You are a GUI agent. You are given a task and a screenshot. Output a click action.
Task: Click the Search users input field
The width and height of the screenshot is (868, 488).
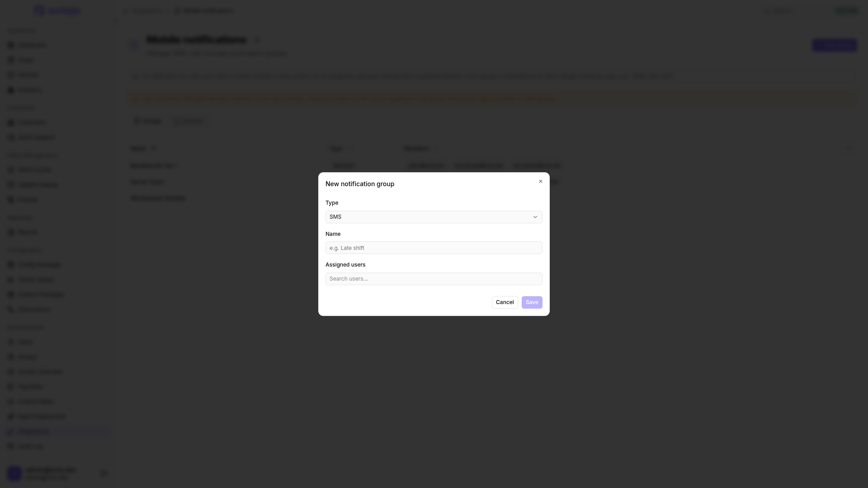[x=434, y=279]
